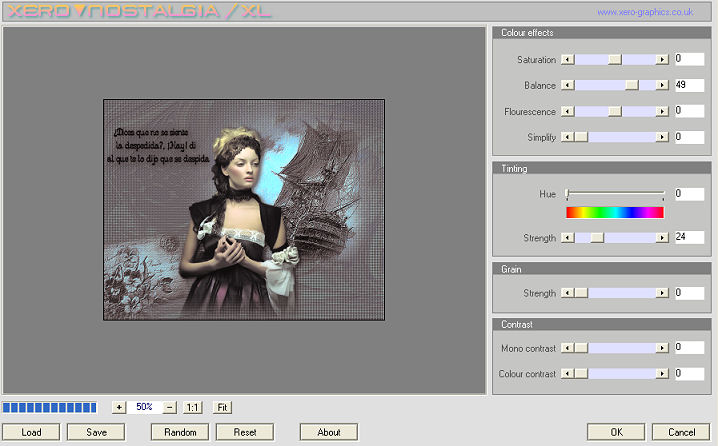The height and width of the screenshot is (446, 718).
Task: Click the Random button
Action: pos(180,432)
